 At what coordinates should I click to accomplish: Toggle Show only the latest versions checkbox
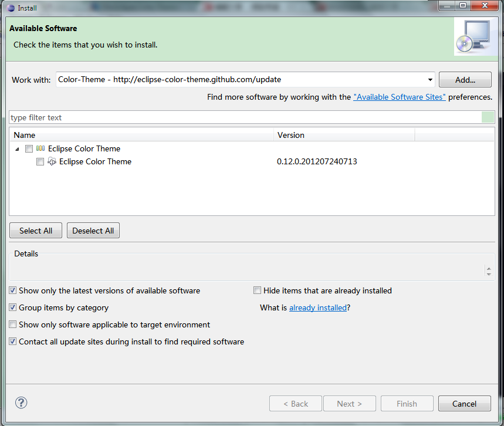coord(12,290)
